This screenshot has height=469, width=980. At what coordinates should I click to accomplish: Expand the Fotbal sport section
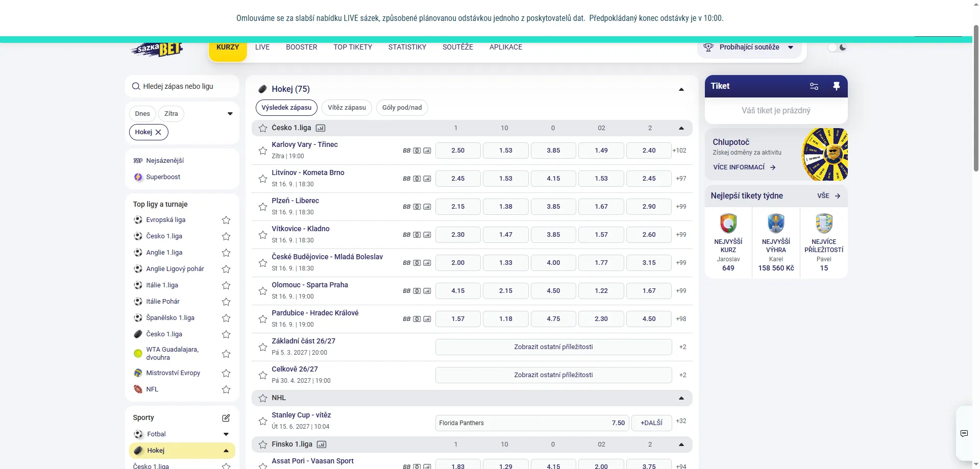click(x=226, y=434)
